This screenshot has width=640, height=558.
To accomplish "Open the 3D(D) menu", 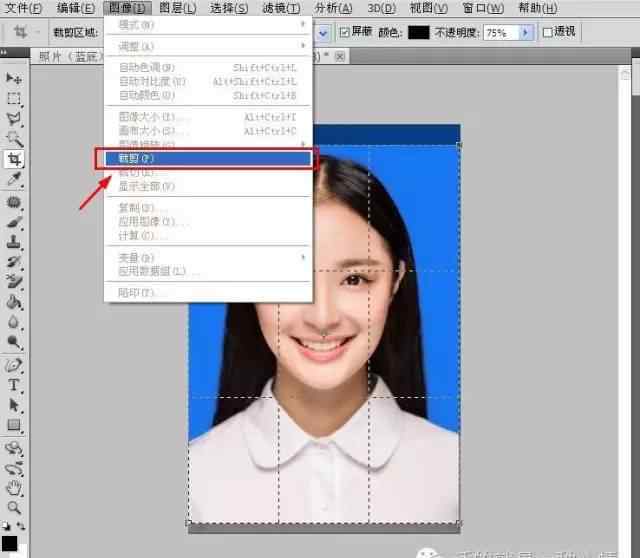I will (382, 8).
